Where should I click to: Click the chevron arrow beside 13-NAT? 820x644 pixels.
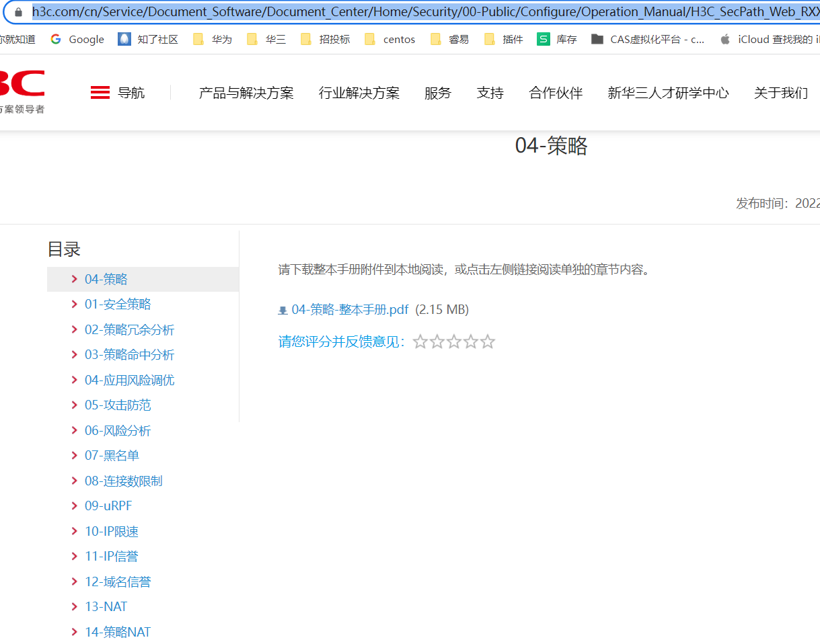tap(74, 606)
